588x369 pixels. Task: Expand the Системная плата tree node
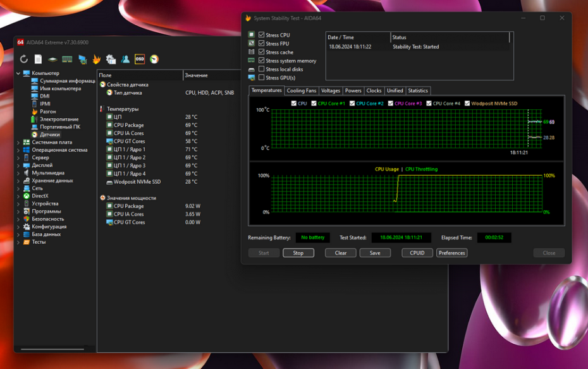coord(18,143)
